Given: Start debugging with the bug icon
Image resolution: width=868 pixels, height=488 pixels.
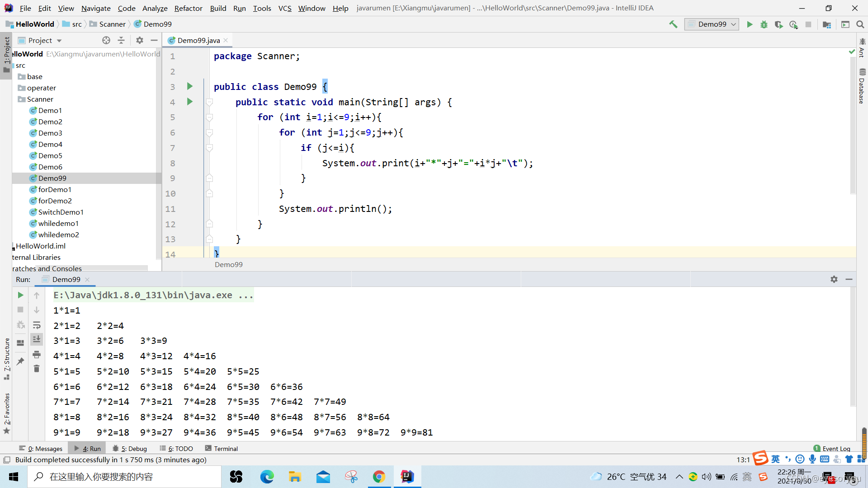Looking at the screenshot, I should [x=764, y=24].
